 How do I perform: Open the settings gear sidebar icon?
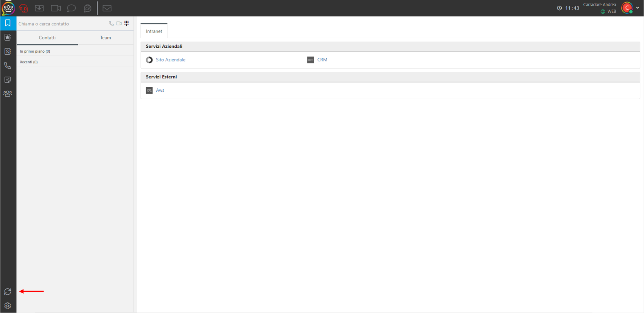point(8,305)
